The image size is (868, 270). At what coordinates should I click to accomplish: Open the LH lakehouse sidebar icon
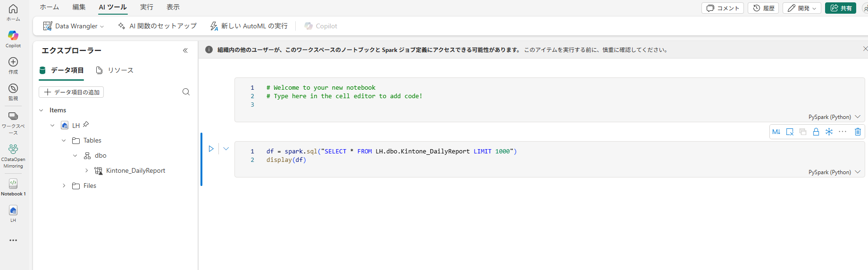point(13,213)
